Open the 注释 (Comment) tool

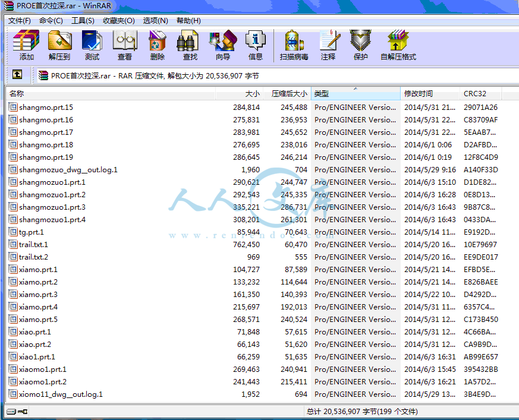pos(328,45)
